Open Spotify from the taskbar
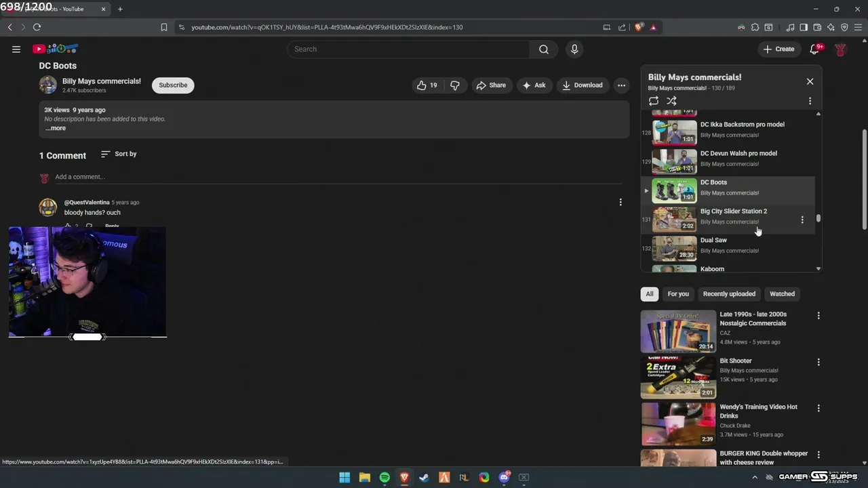The height and width of the screenshot is (488, 868). [384, 477]
